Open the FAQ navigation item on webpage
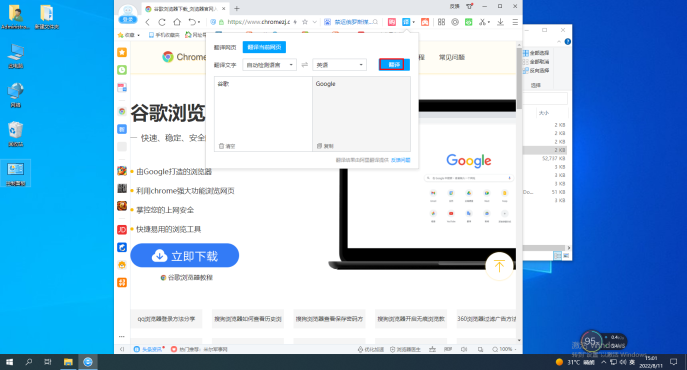 click(452, 57)
